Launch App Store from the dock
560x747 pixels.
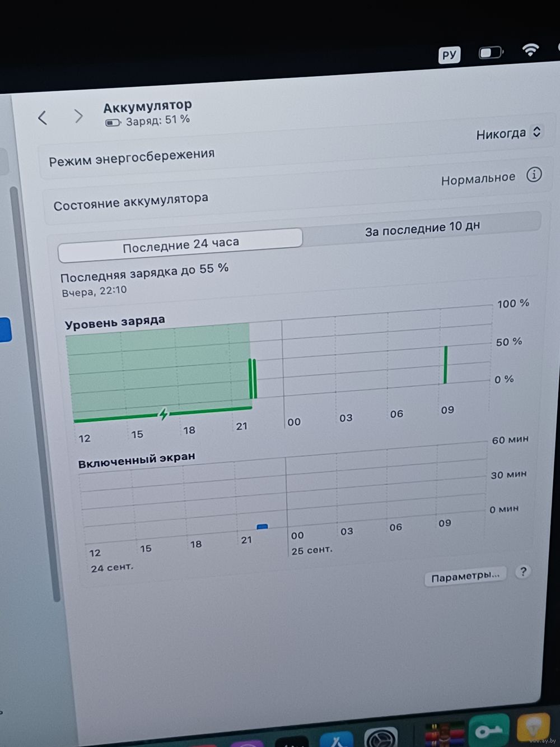coord(336,739)
